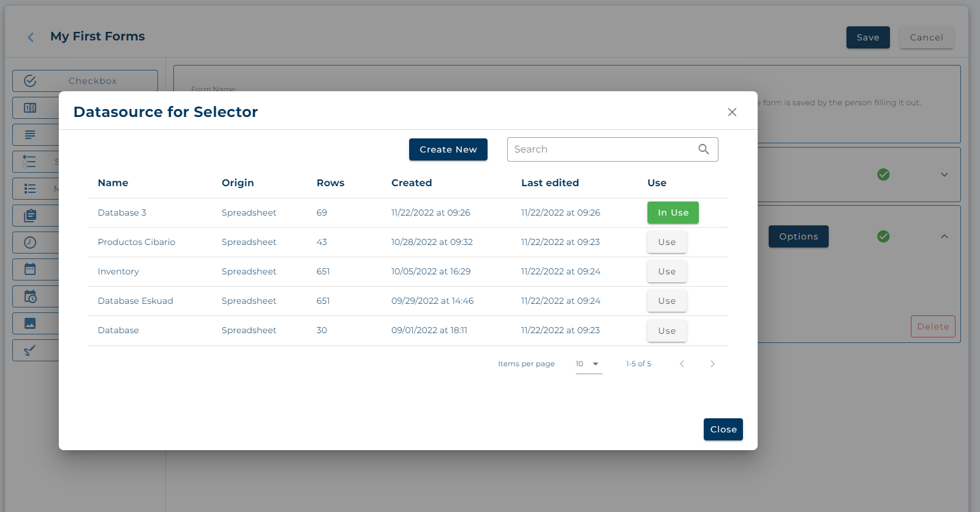Expand the section with the down chevron
Image resolution: width=980 pixels, height=512 pixels.
[x=944, y=175]
